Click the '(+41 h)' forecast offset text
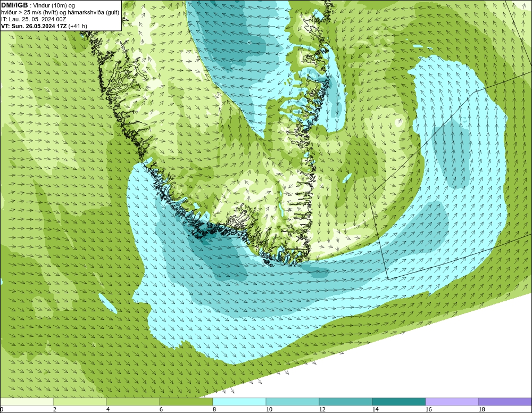Screen dimensions: 532x413 [x=78, y=26]
